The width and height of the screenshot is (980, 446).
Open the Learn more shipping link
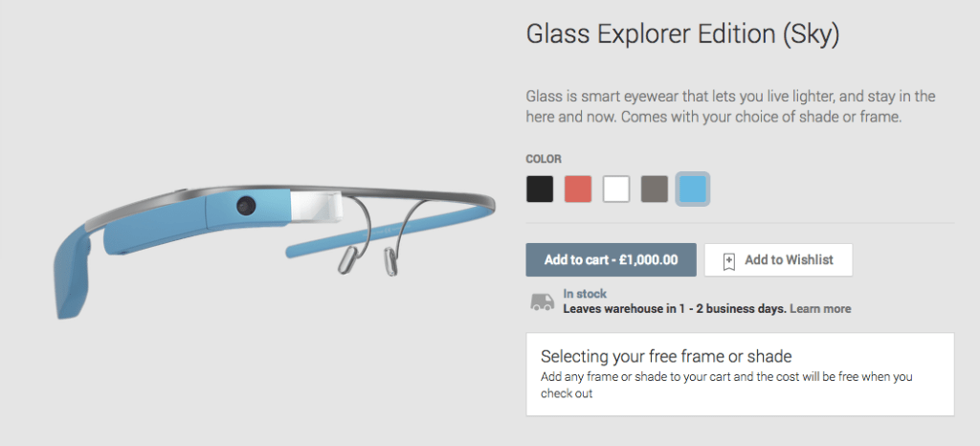[x=820, y=309]
